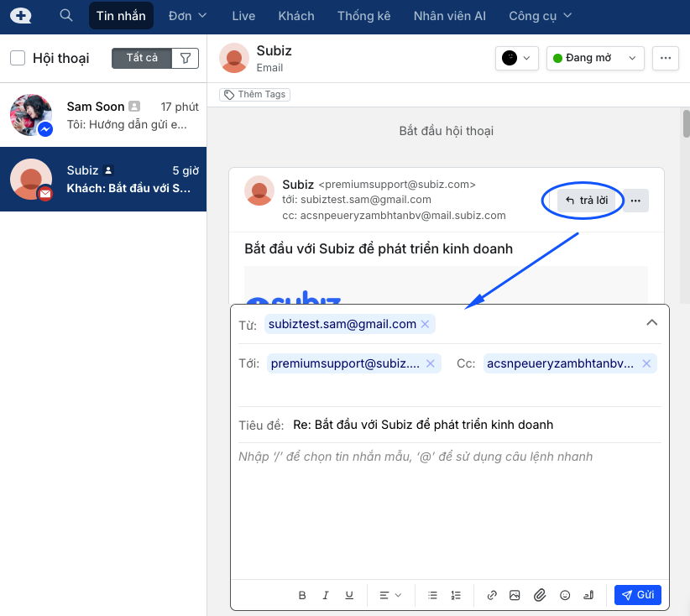
Task: Attach a file with paperclip icon
Action: tap(540, 595)
